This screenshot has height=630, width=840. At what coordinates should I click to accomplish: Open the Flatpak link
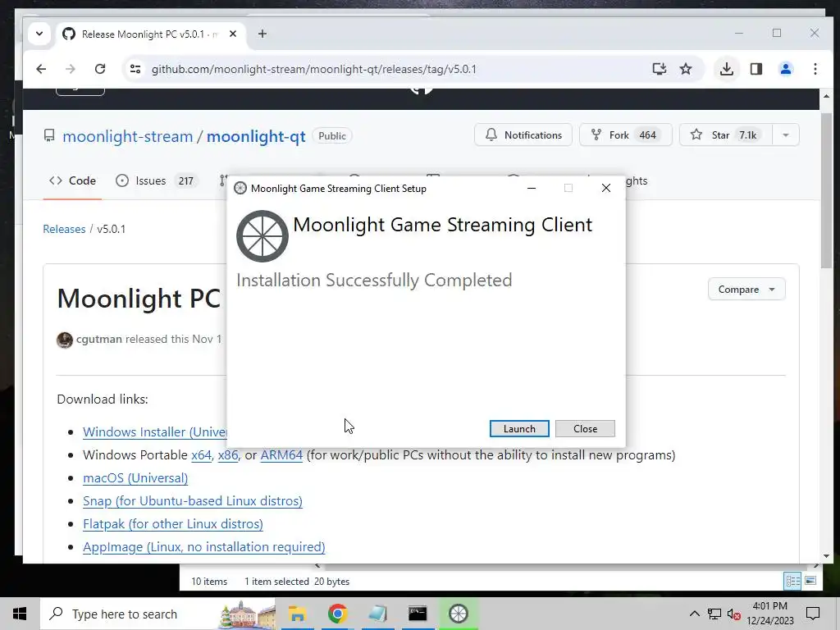pyautogui.click(x=173, y=524)
